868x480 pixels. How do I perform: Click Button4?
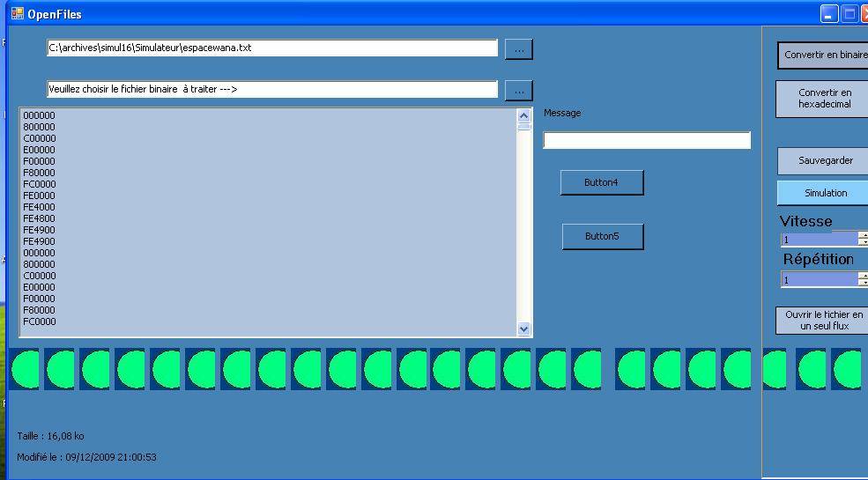pyautogui.click(x=602, y=182)
